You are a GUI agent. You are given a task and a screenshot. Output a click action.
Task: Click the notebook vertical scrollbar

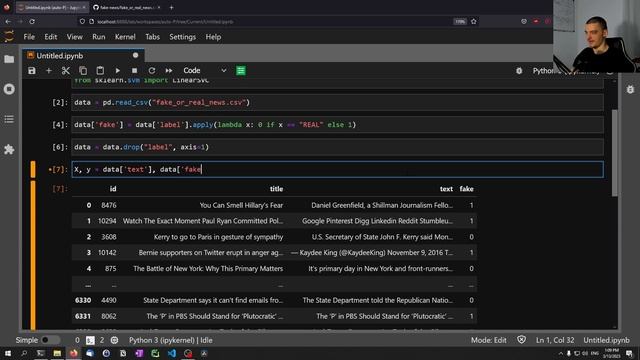pyautogui.click(x=615, y=153)
